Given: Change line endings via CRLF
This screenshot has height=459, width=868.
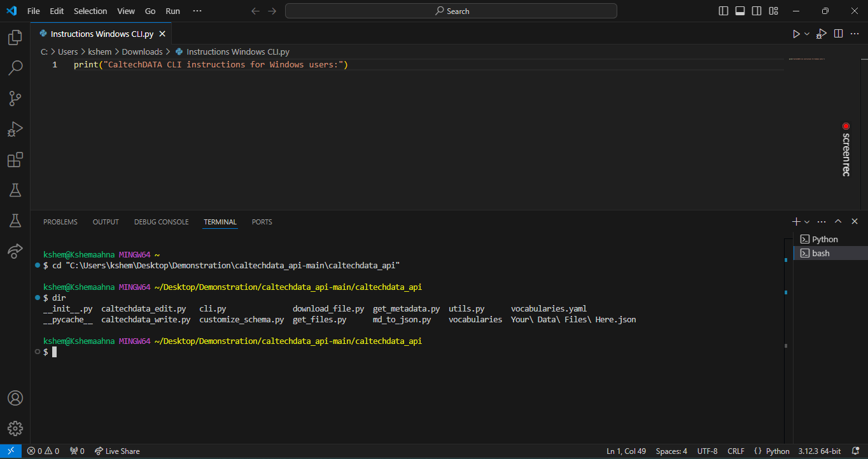Looking at the screenshot, I should point(736,451).
